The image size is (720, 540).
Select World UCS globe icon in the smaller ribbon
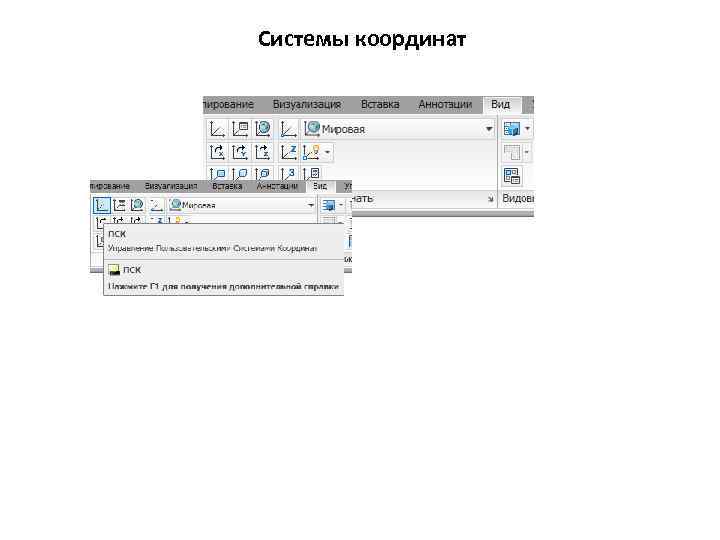(x=137, y=205)
